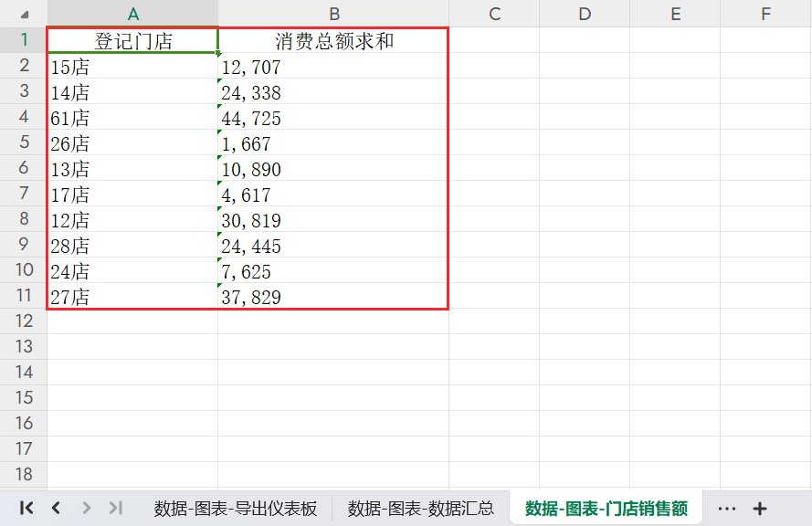This screenshot has height=526, width=812.
Task: Select the cell containing 15店
Action: (x=132, y=66)
